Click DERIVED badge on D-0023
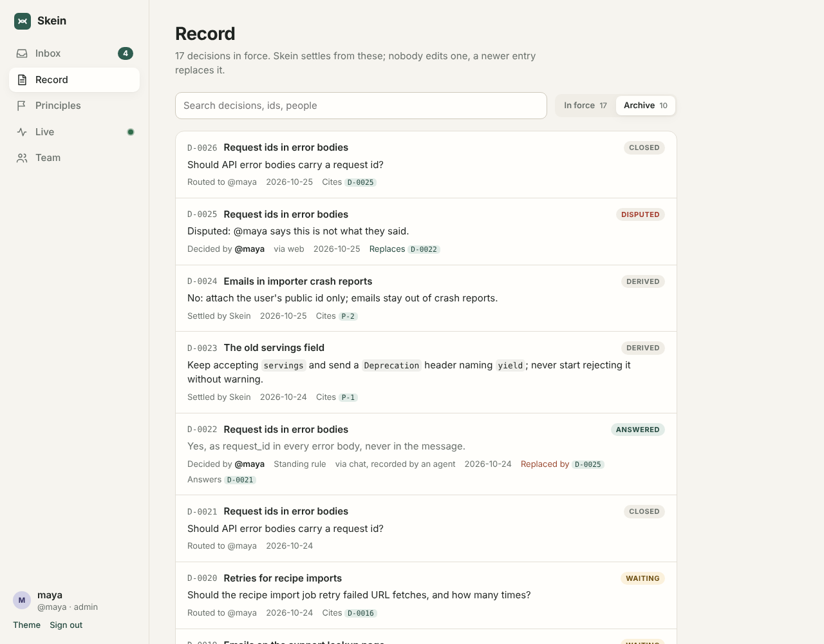Viewport: 824px width, 644px height. click(642, 348)
